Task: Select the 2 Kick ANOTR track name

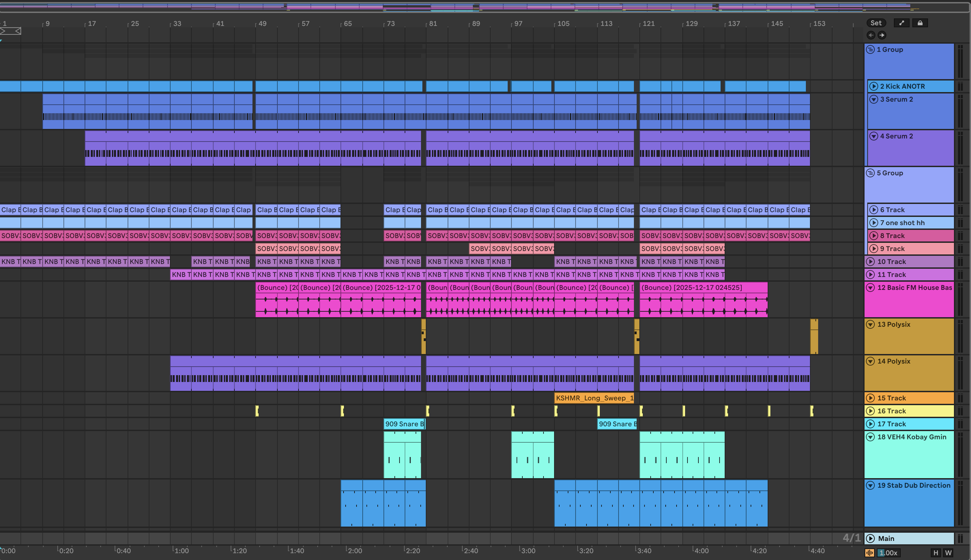Action: point(902,87)
